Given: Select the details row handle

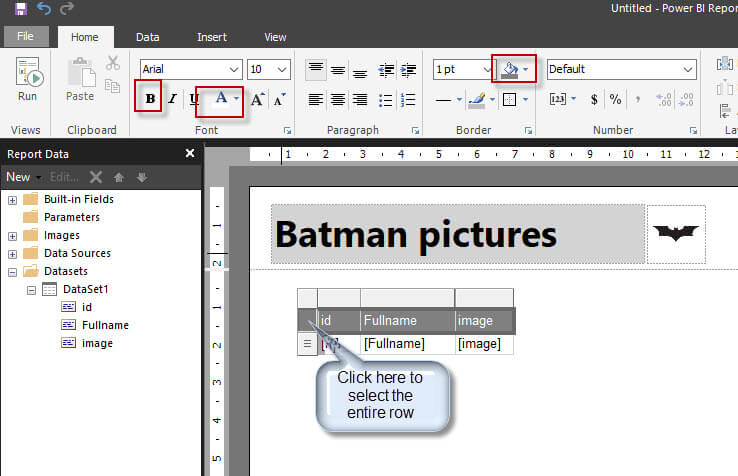Looking at the screenshot, I should (307, 344).
